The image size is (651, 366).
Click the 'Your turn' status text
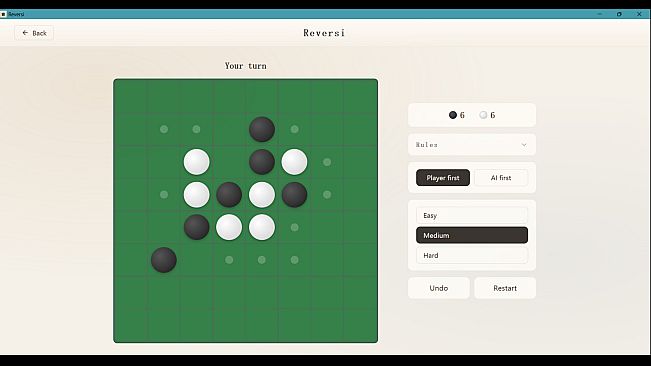click(x=246, y=66)
